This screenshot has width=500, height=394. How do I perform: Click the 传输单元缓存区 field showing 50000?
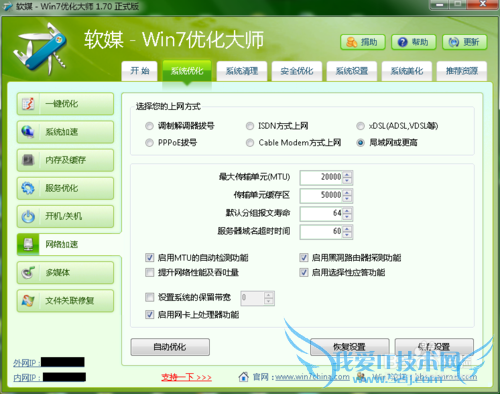click(x=321, y=196)
